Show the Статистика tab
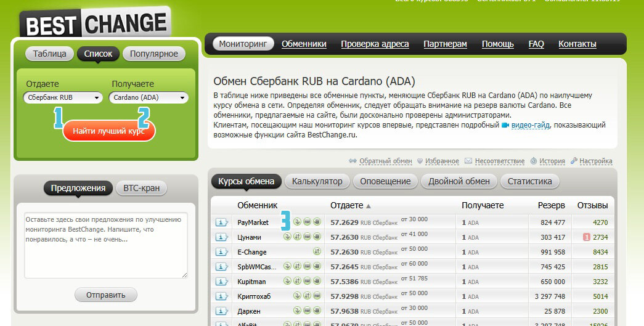The image size is (644, 326). pos(530,181)
